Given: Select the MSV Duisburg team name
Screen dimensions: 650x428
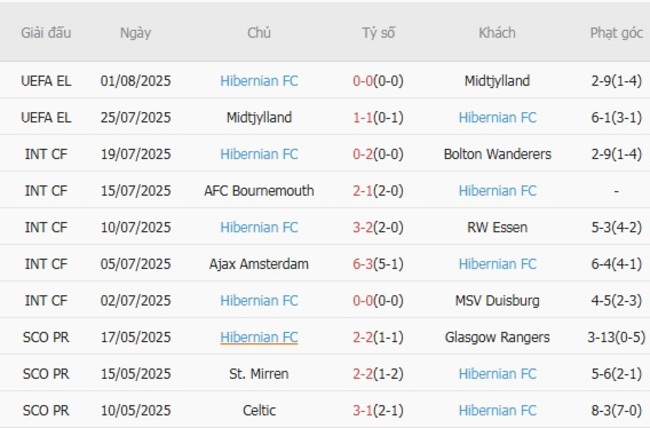Looking at the screenshot, I should [497, 300].
